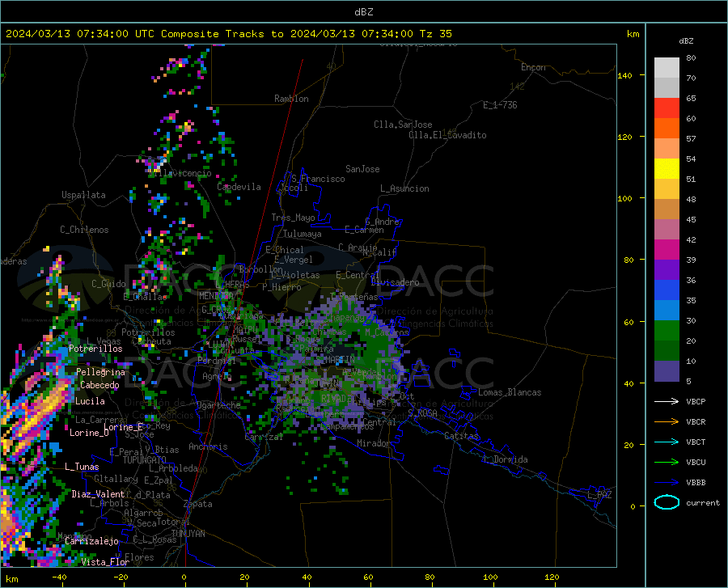This screenshot has width=728, height=588.
Task: Click the cyan 'current' ellipse icon
Action: [667, 502]
